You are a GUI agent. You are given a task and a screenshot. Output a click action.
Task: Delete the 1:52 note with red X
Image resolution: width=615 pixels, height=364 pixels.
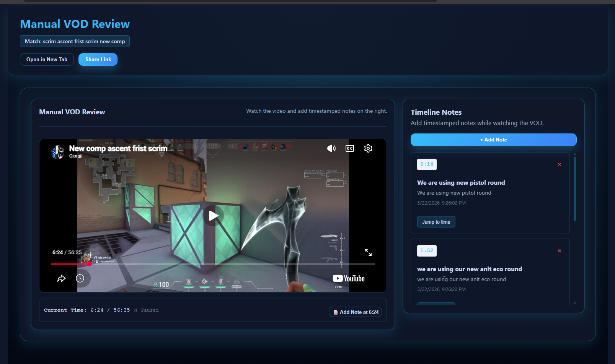560,251
